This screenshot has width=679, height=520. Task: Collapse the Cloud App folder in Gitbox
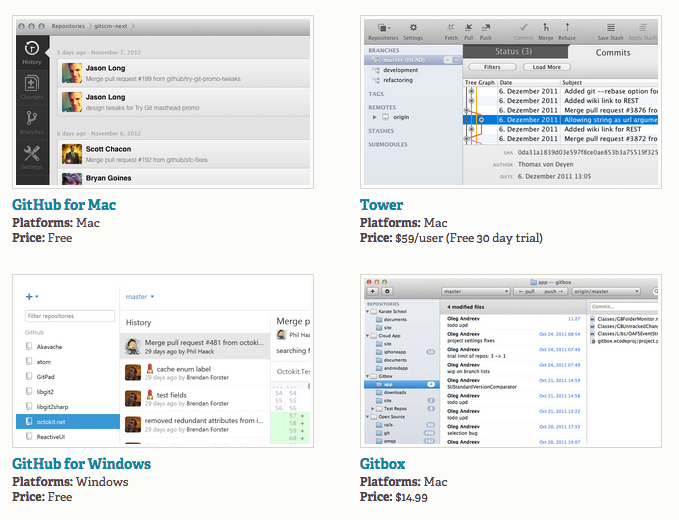368,336
